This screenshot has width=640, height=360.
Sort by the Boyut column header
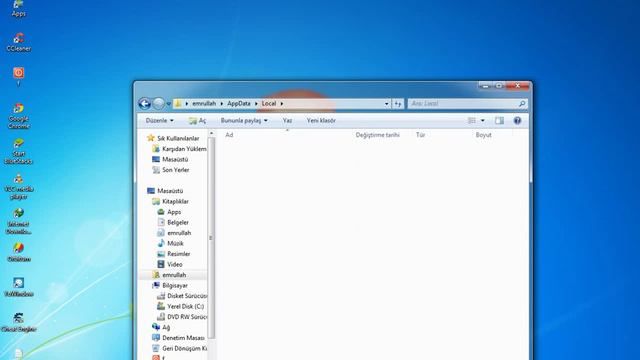484,135
